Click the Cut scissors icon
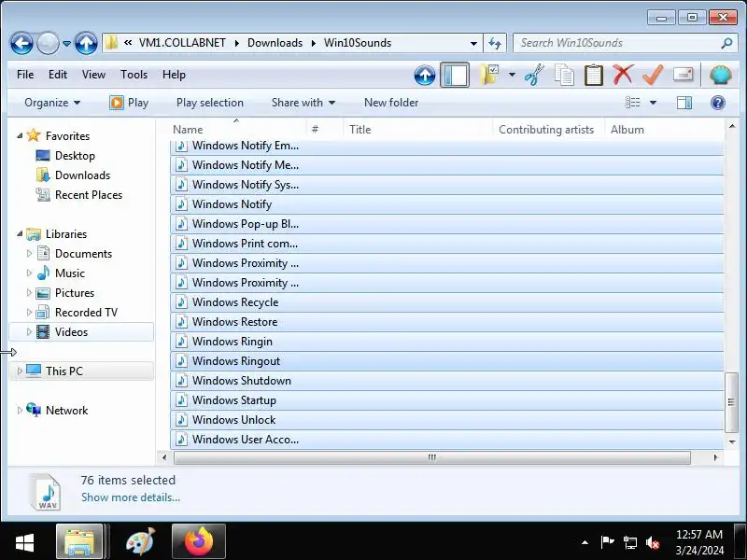This screenshot has height=560, width=747. pyautogui.click(x=534, y=75)
